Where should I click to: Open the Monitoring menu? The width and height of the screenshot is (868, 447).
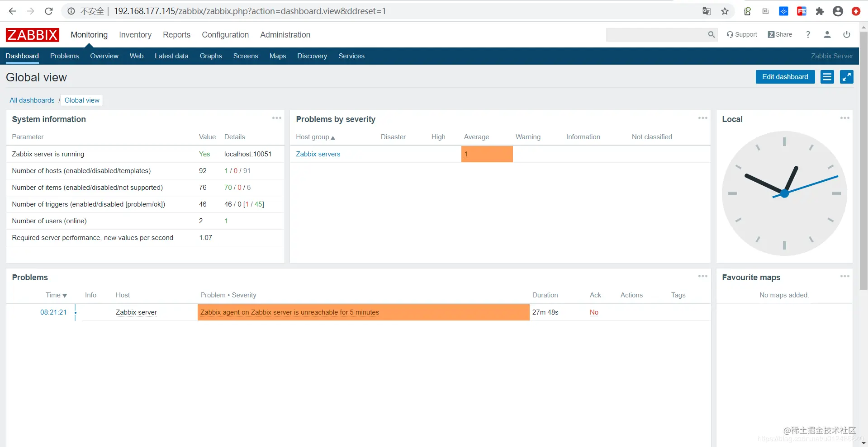click(89, 35)
